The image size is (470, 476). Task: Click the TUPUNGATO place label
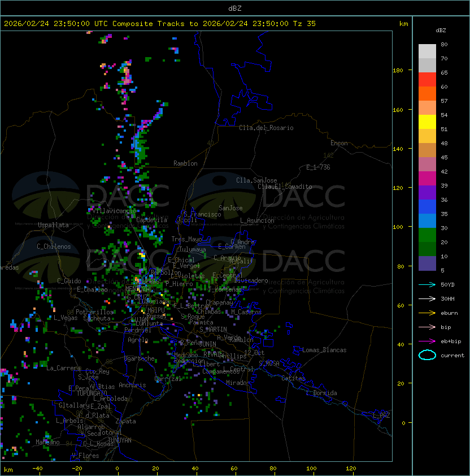92,393
